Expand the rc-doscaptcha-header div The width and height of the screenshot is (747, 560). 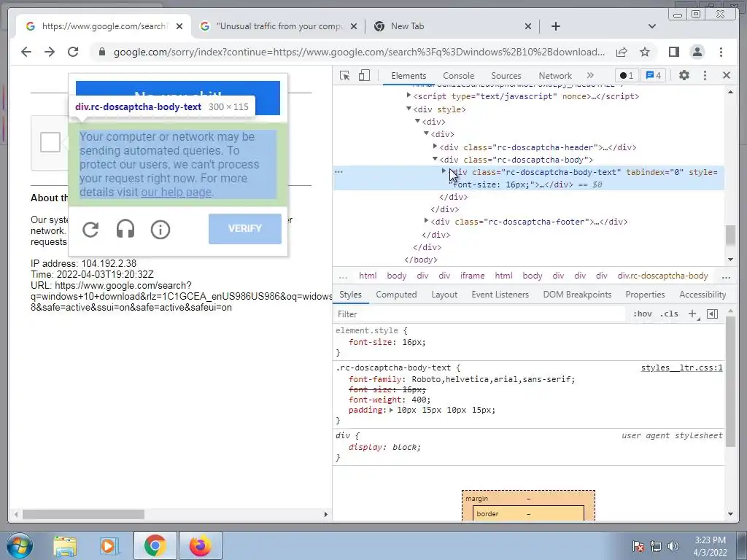(435, 147)
